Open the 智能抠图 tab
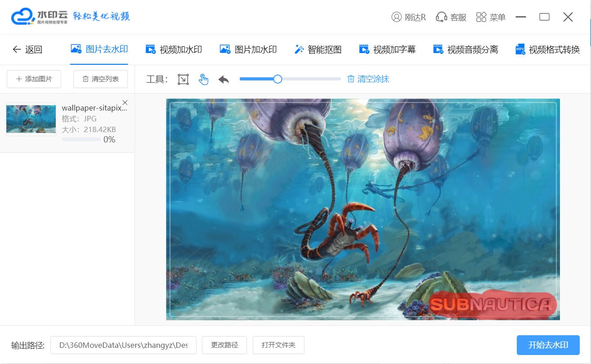The height and width of the screenshot is (364, 591). pyautogui.click(x=318, y=49)
